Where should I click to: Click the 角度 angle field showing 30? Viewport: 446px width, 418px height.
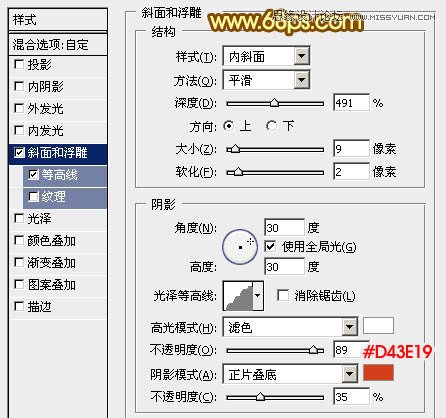point(284,228)
